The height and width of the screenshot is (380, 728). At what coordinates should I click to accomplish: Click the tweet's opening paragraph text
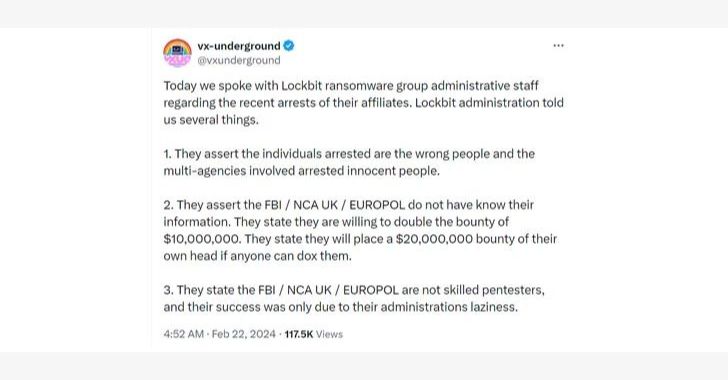(363, 103)
